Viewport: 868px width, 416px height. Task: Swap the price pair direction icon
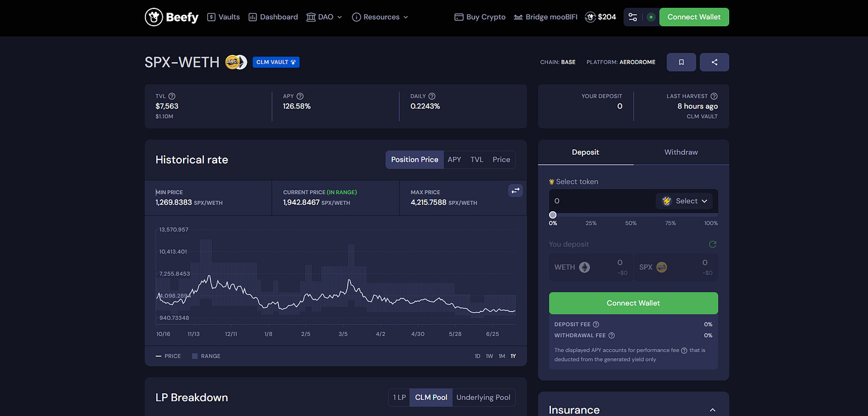pyautogui.click(x=516, y=190)
